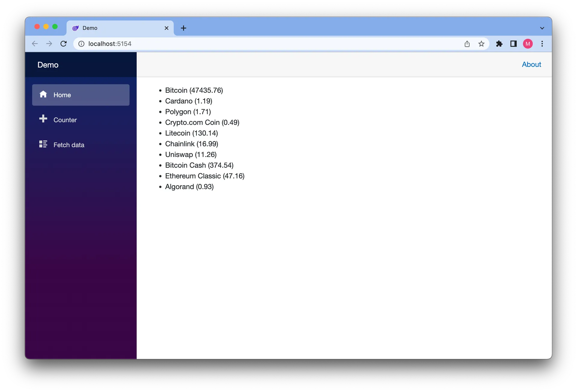This screenshot has height=392, width=577.
Task: Click the forward navigation arrow
Action: click(49, 44)
